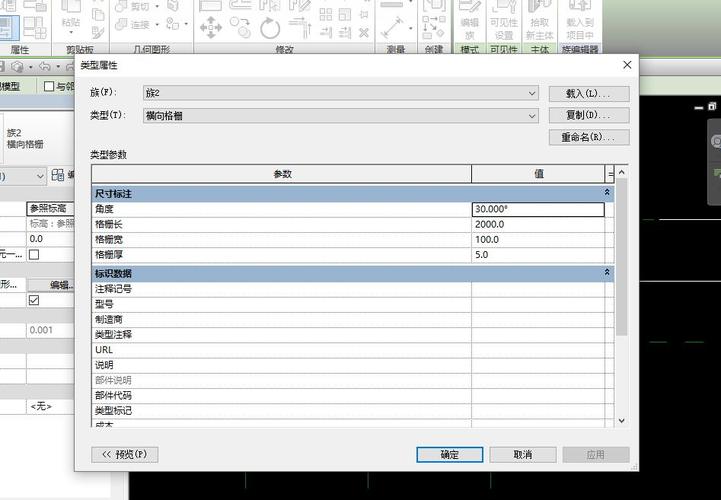Click the 格栅长 value 2000.0

[x=538, y=224]
